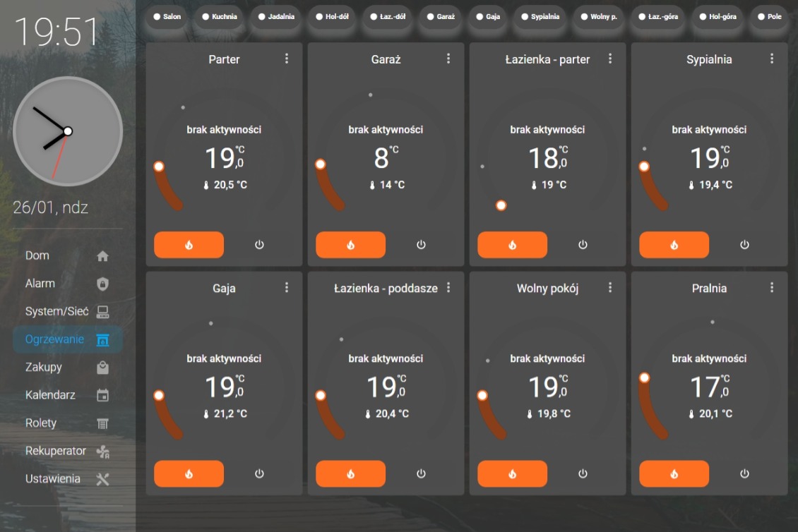Open the Alarm shield icon
This screenshot has width=798, height=532.
coord(103,284)
